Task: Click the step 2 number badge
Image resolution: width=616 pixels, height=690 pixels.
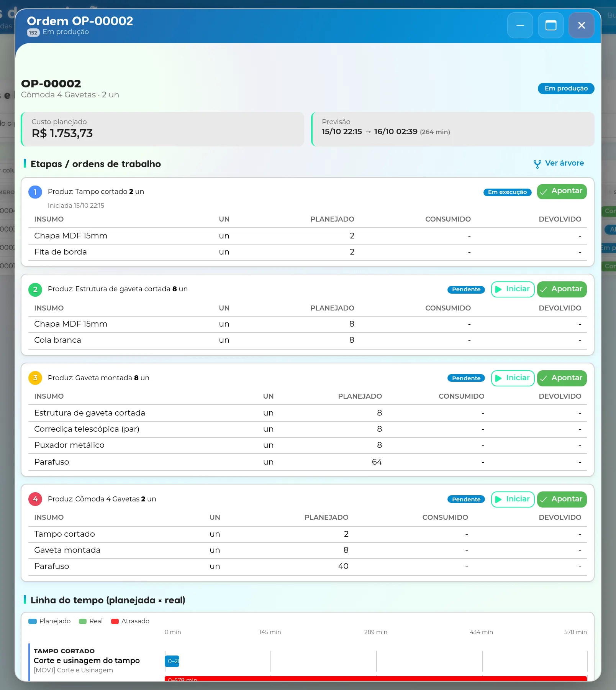Action: 35,289
